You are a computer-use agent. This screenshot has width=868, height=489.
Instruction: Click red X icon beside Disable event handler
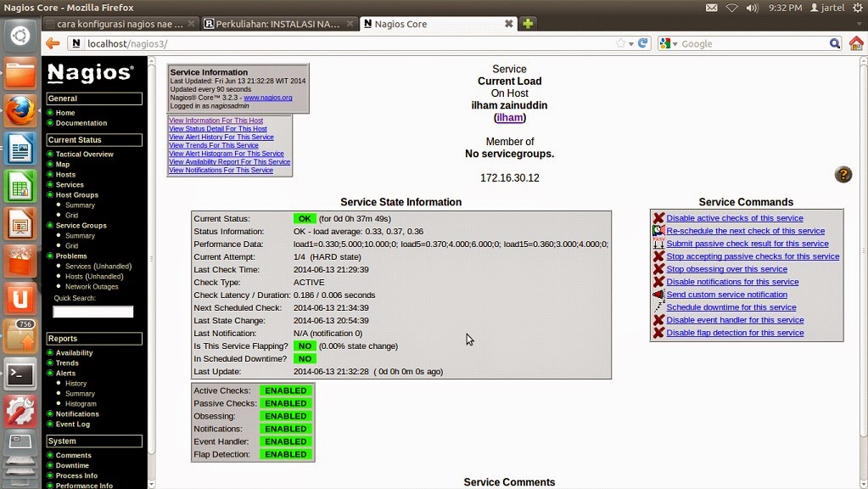click(658, 320)
